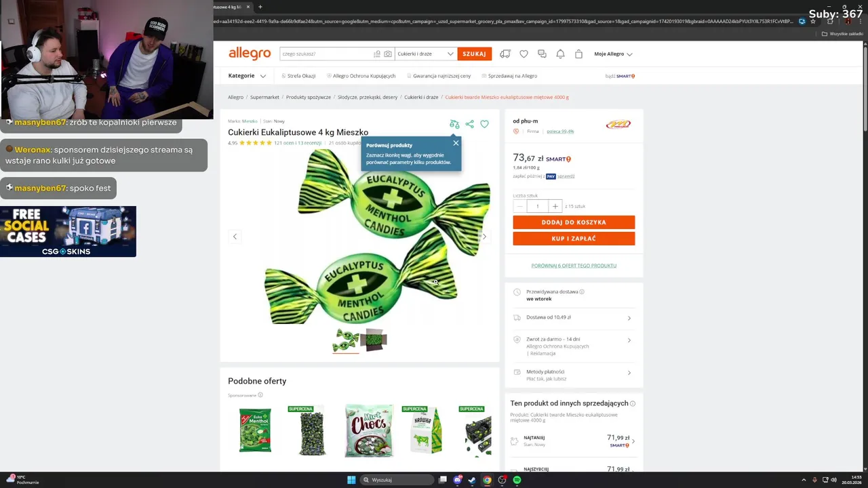Screen dimensions: 868x488
Task: Open Krówka similar offer
Action: tap(426, 430)
